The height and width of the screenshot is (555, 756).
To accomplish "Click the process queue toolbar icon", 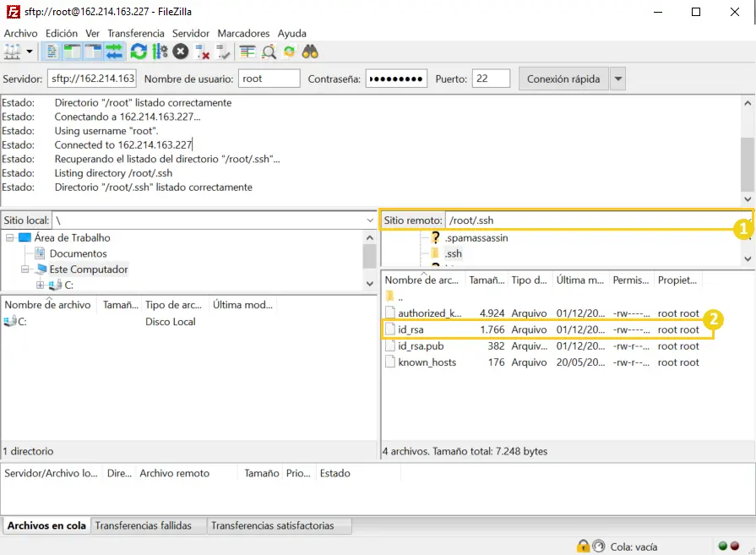I will (x=160, y=52).
